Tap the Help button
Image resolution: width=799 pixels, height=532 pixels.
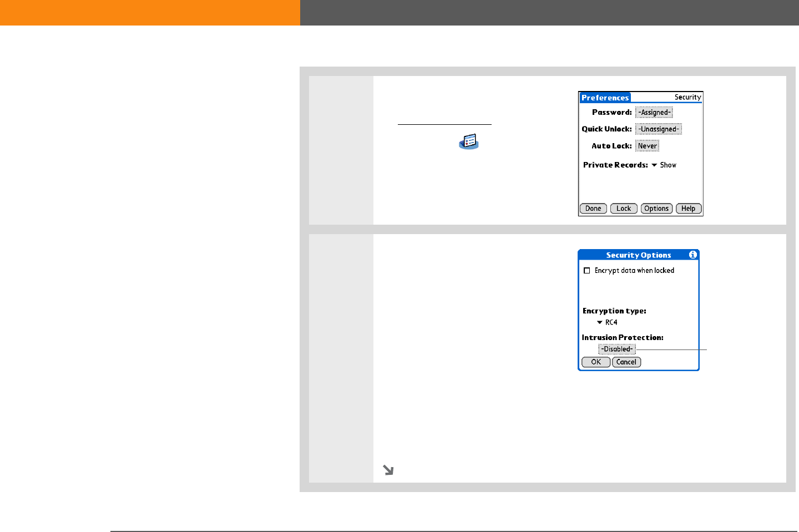(689, 209)
